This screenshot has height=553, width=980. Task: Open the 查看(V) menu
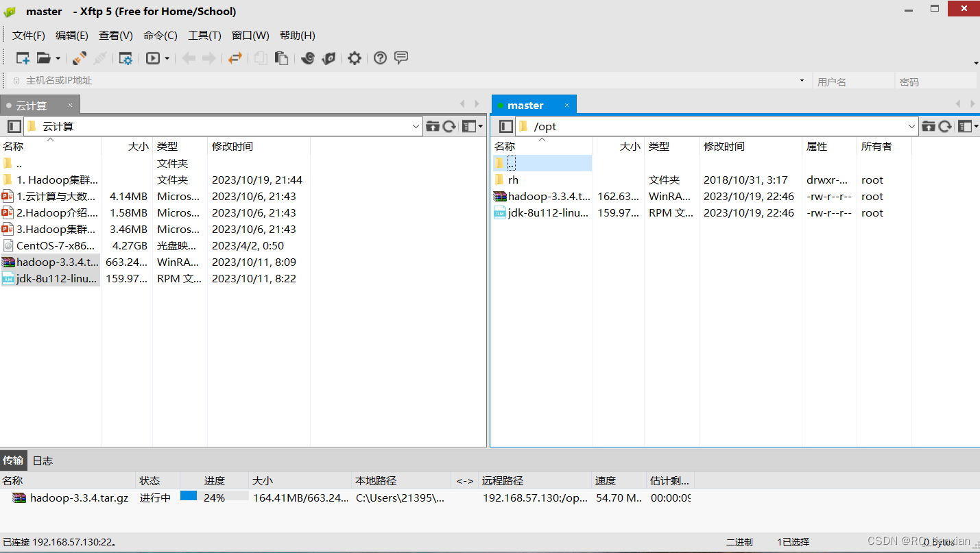pyautogui.click(x=116, y=36)
